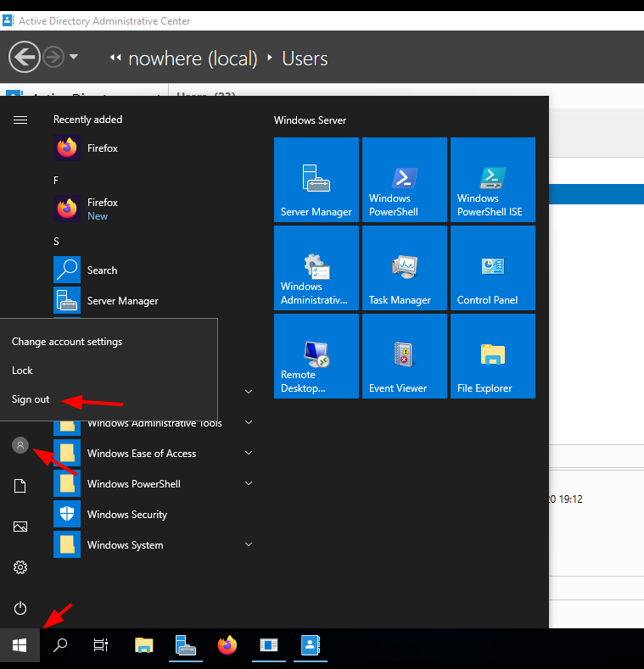Viewport: 644px width, 669px height.
Task: Click the user account icon in the Start rail
Action: tap(20, 445)
